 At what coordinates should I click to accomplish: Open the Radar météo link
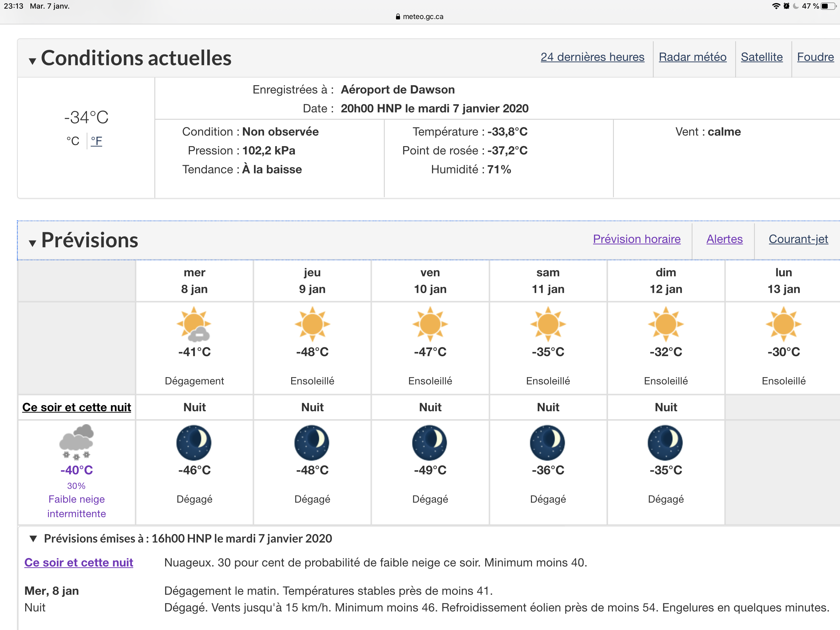pos(692,57)
